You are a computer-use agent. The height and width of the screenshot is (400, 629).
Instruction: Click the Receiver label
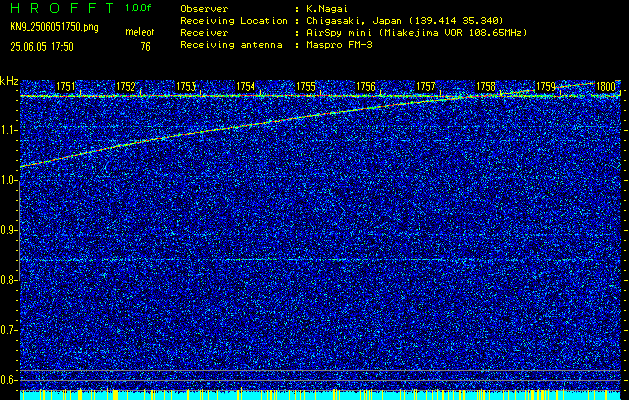click(204, 32)
